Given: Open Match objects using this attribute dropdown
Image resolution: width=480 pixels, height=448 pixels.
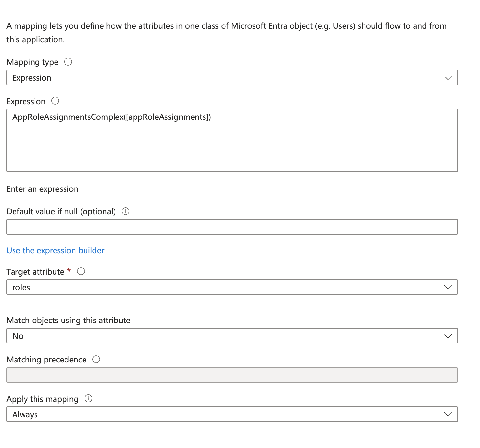Looking at the screenshot, I should coord(232,336).
